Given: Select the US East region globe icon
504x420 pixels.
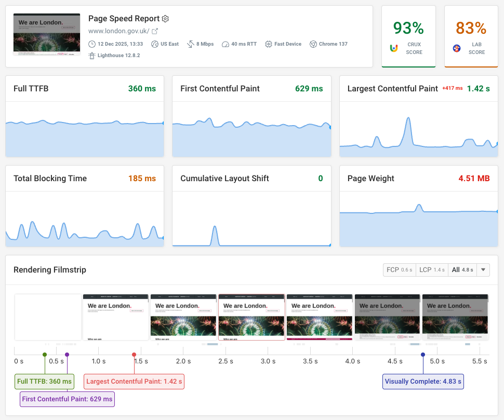Looking at the screenshot, I should [154, 44].
